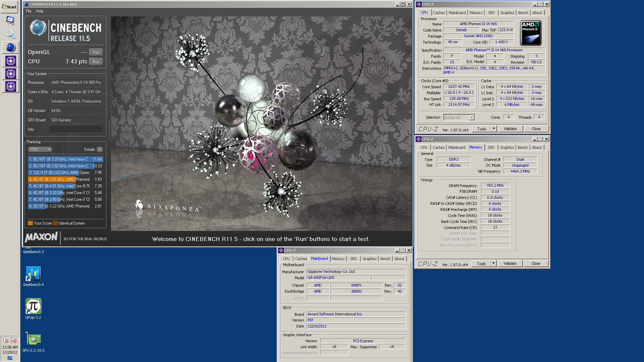Select Memory tab in Mainboard CPU-Z window

pos(338,259)
